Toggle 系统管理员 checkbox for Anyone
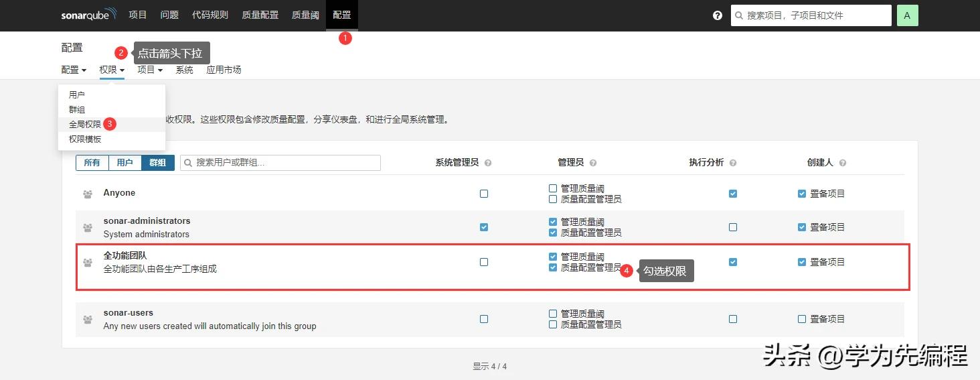 pyautogui.click(x=484, y=194)
